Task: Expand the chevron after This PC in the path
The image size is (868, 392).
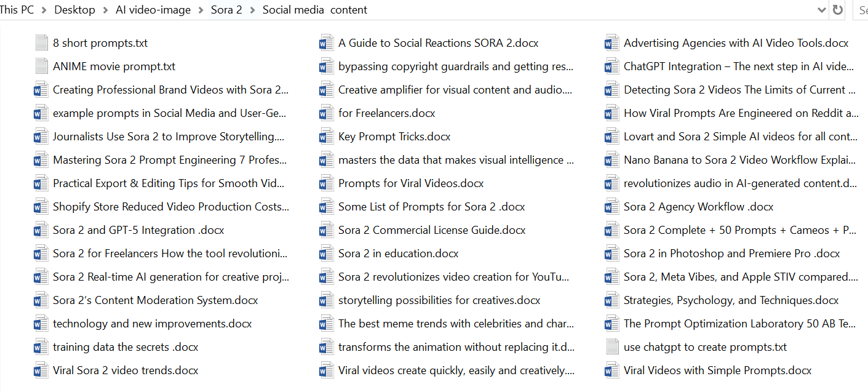Action: pos(44,10)
